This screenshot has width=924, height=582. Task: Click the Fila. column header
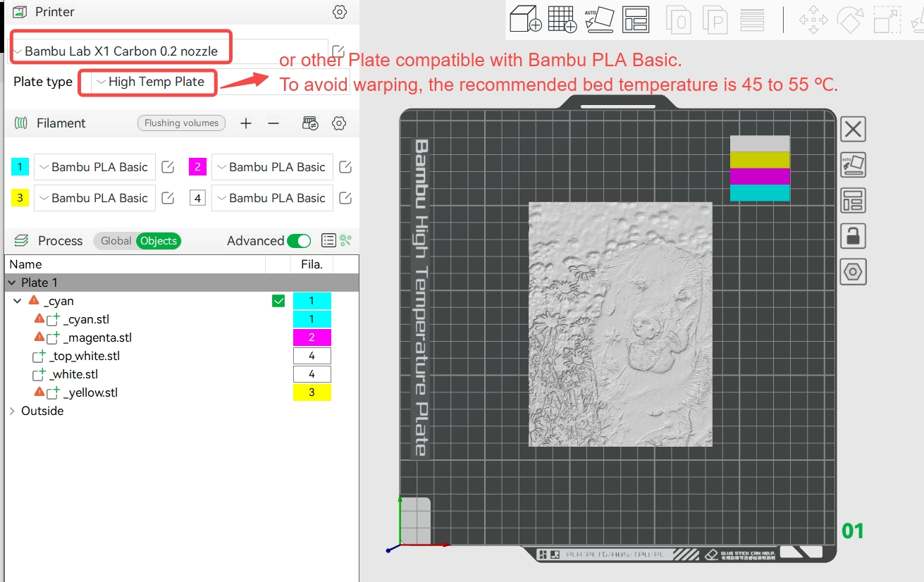[x=312, y=264]
